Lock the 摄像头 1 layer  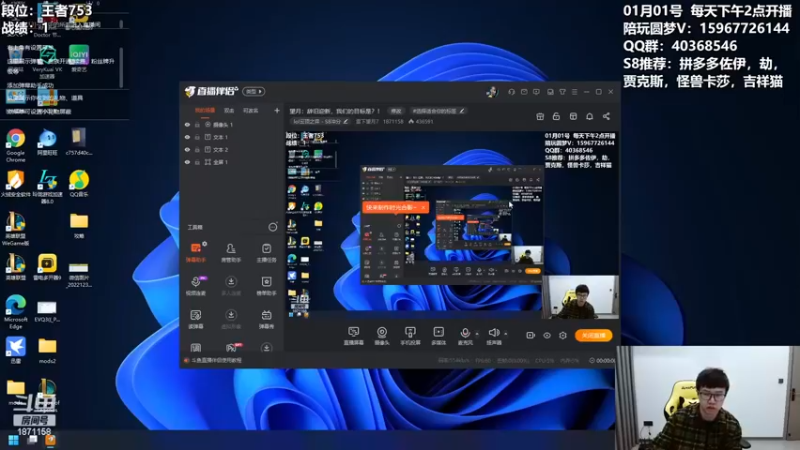(x=197, y=124)
